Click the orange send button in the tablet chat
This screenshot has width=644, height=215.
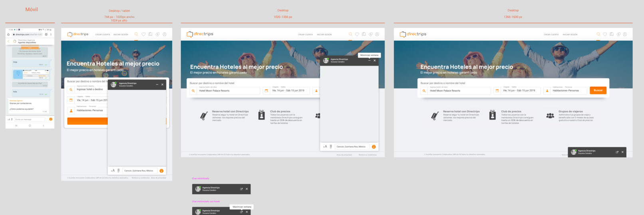(x=161, y=171)
